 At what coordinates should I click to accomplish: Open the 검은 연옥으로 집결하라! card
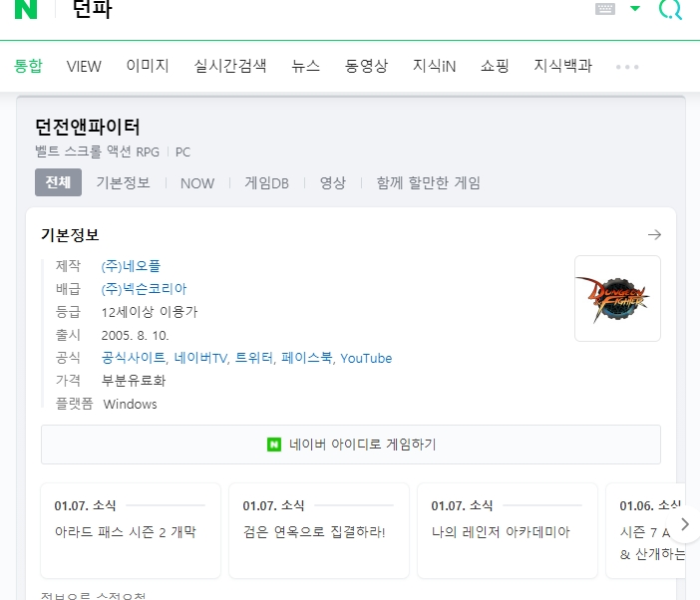[x=319, y=531]
